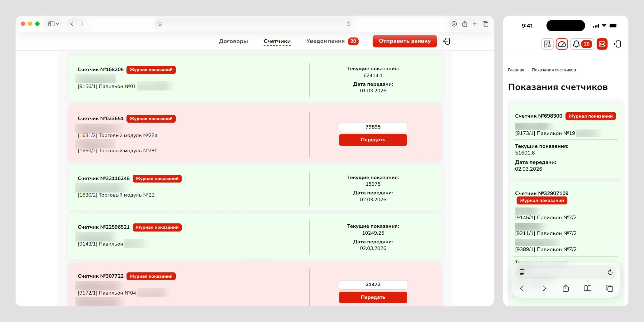Open the Уведомления tab
This screenshot has height=322, width=644.
tap(325, 41)
